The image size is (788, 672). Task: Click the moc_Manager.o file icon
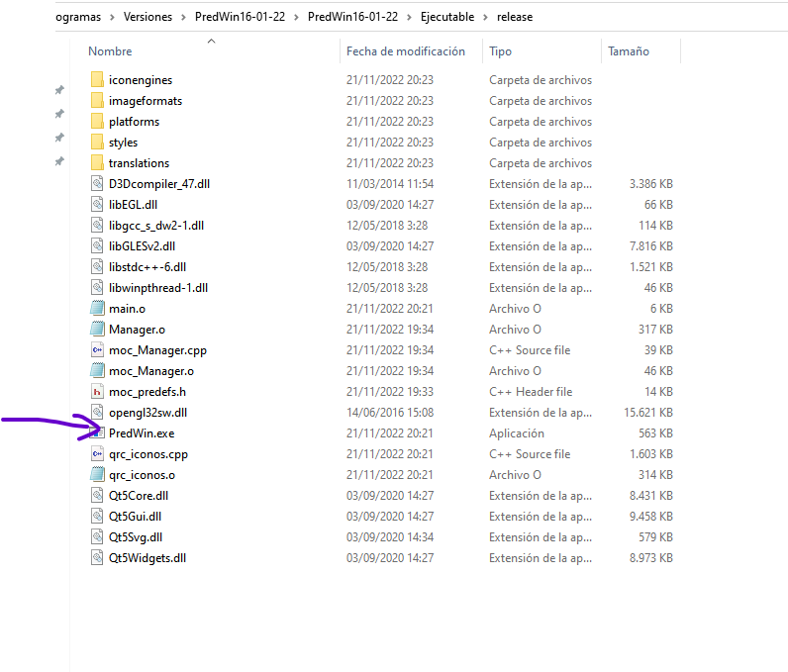[97, 371]
